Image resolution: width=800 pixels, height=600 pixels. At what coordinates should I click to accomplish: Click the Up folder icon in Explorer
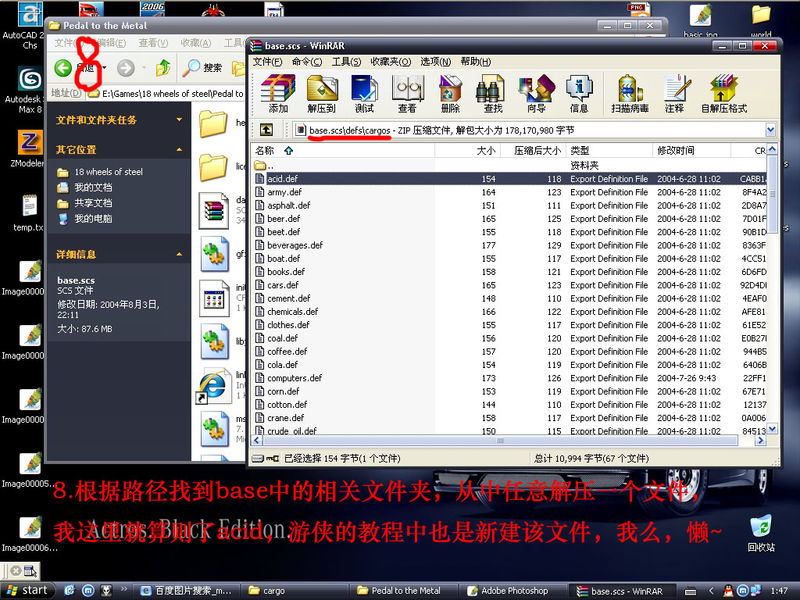pyautogui.click(x=163, y=67)
